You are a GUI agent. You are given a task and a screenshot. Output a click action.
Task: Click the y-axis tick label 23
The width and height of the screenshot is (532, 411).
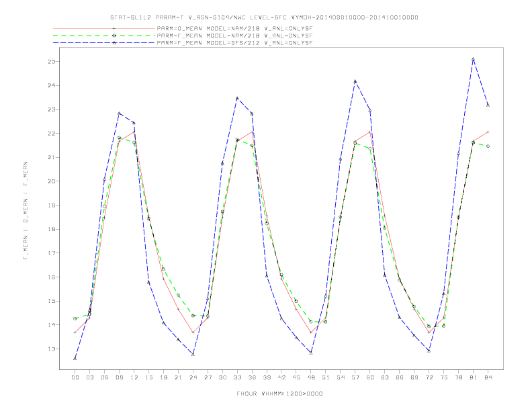(52, 109)
